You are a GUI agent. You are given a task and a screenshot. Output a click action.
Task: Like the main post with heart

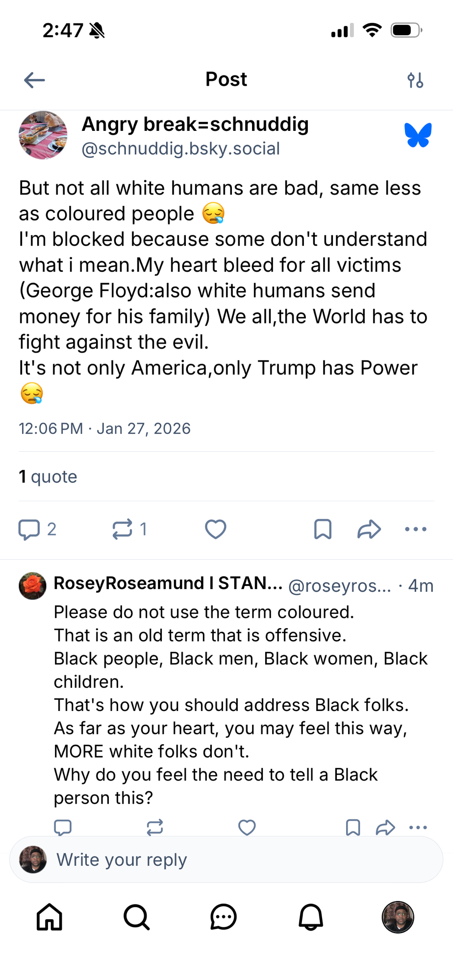tap(215, 529)
